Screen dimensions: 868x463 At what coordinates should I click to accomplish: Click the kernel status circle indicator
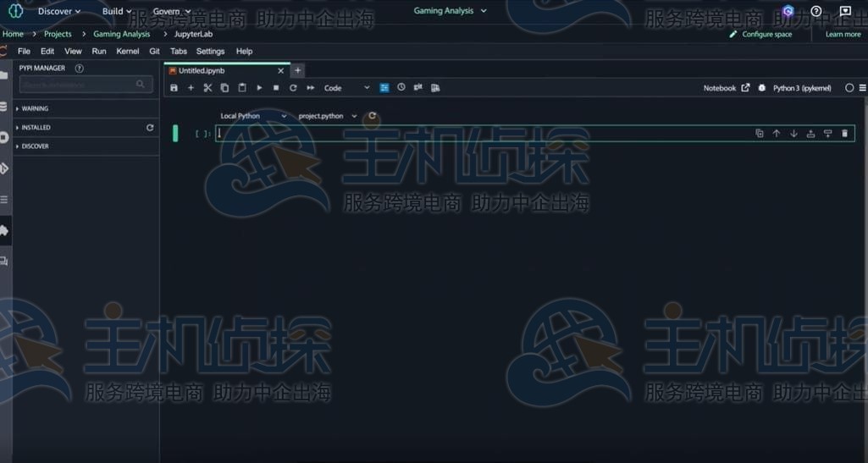849,88
